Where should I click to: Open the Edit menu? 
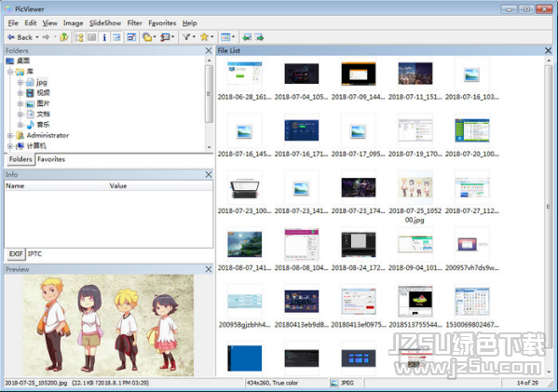30,23
